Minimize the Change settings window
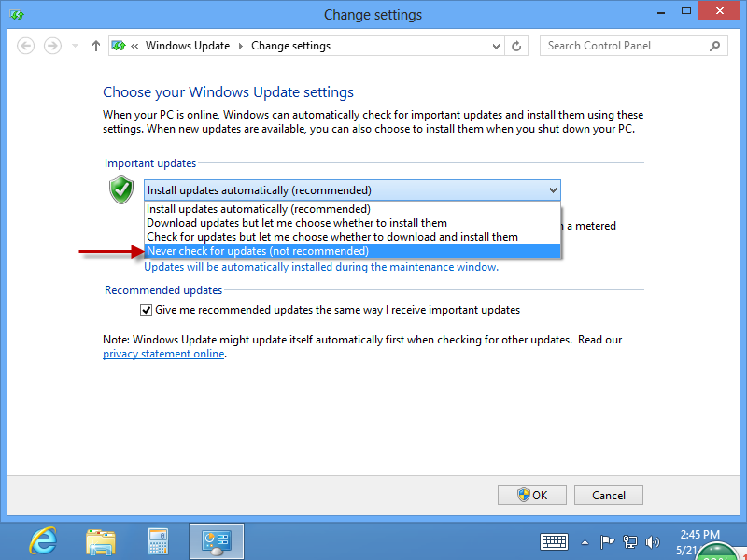This screenshot has height=560, width=747. tap(661, 12)
